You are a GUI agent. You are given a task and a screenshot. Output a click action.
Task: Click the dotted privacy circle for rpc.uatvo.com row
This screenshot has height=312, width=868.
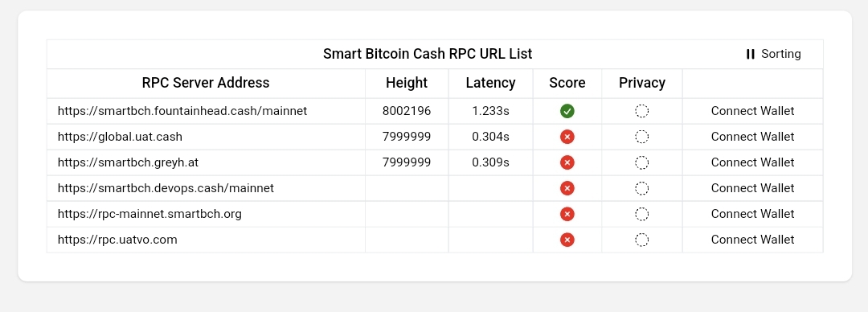pos(641,240)
